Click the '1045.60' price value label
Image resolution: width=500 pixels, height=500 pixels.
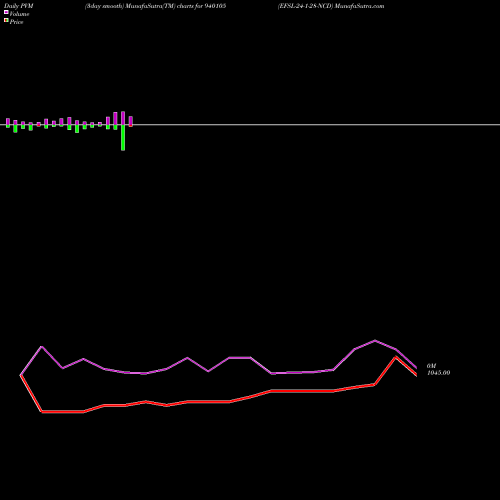coord(439,373)
